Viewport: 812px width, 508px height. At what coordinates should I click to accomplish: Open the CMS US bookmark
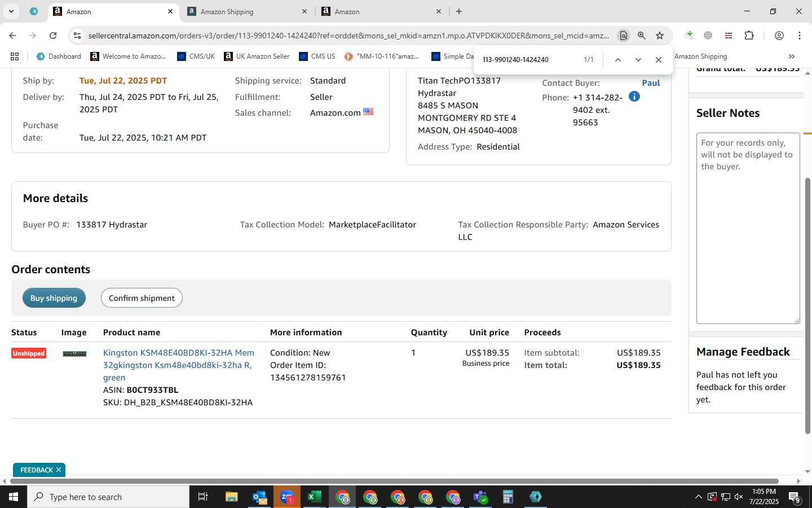[317, 56]
